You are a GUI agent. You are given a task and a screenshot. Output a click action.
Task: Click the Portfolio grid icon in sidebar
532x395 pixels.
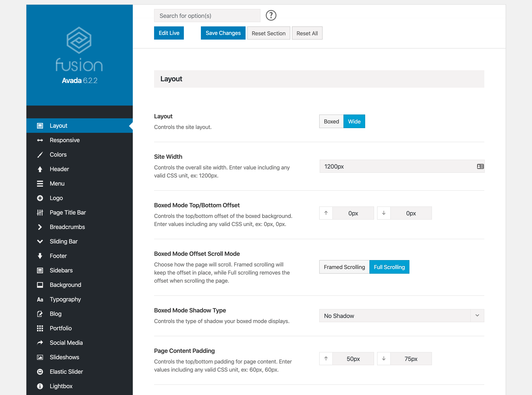click(x=40, y=328)
